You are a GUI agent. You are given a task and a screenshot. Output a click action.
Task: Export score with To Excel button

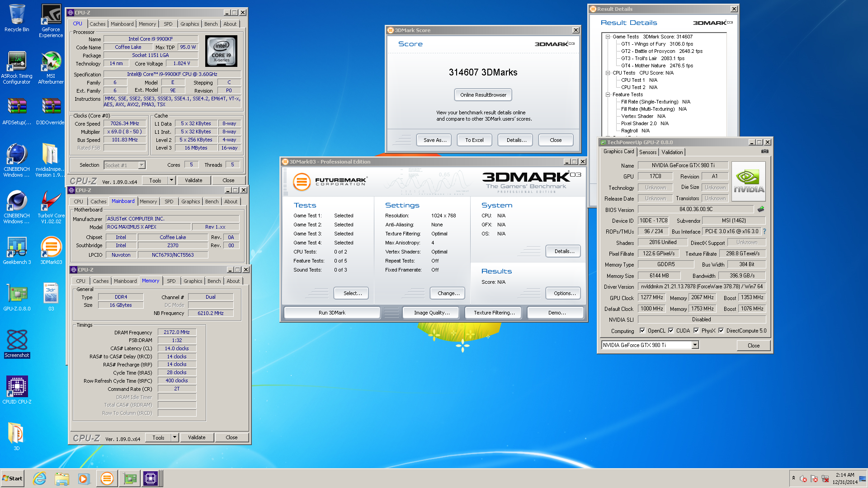pos(474,140)
